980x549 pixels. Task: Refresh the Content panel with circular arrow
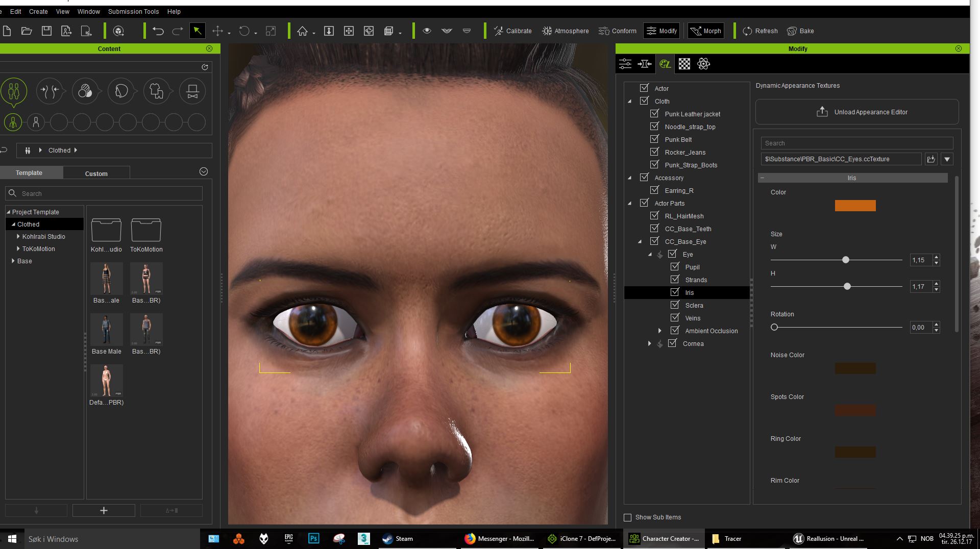[205, 67]
